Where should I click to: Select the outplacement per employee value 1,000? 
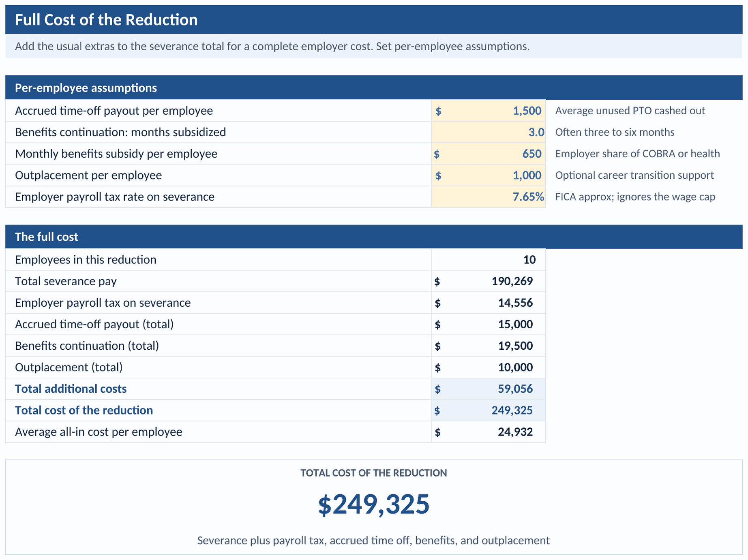click(488, 175)
